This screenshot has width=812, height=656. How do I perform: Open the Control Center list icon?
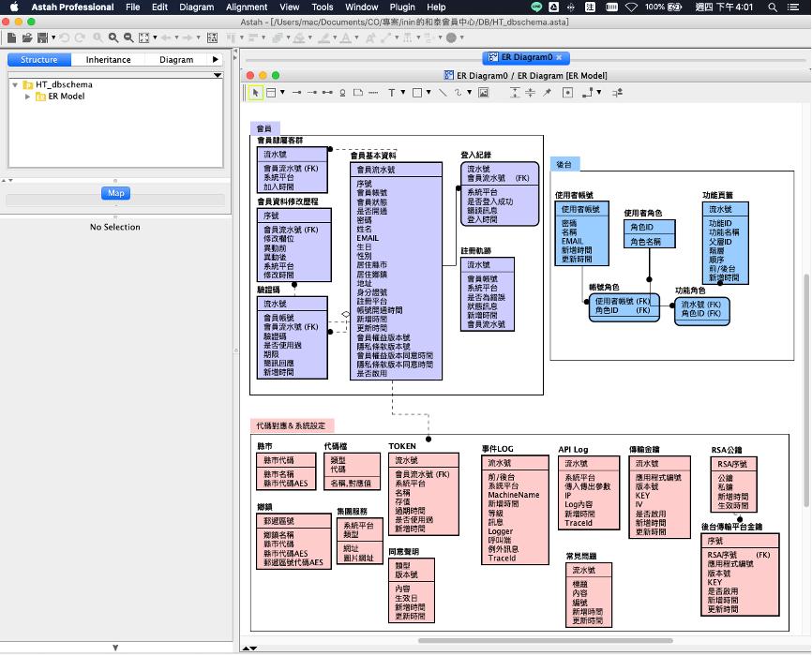[x=793, y=7]
